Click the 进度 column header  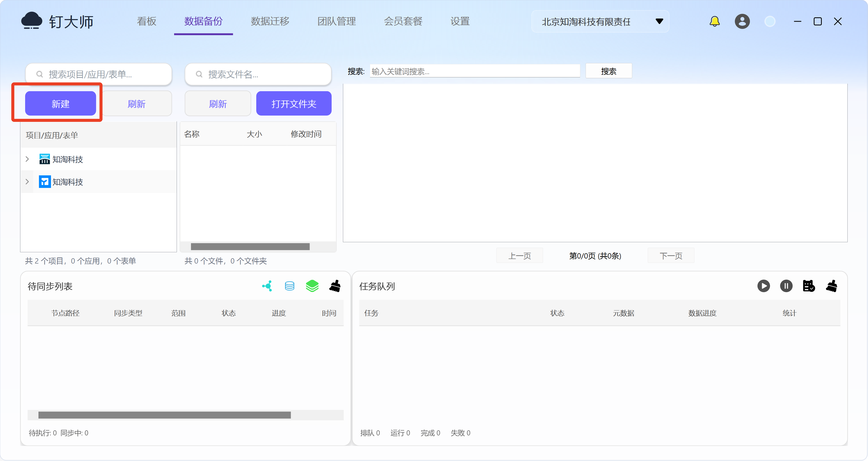point(279,313)
